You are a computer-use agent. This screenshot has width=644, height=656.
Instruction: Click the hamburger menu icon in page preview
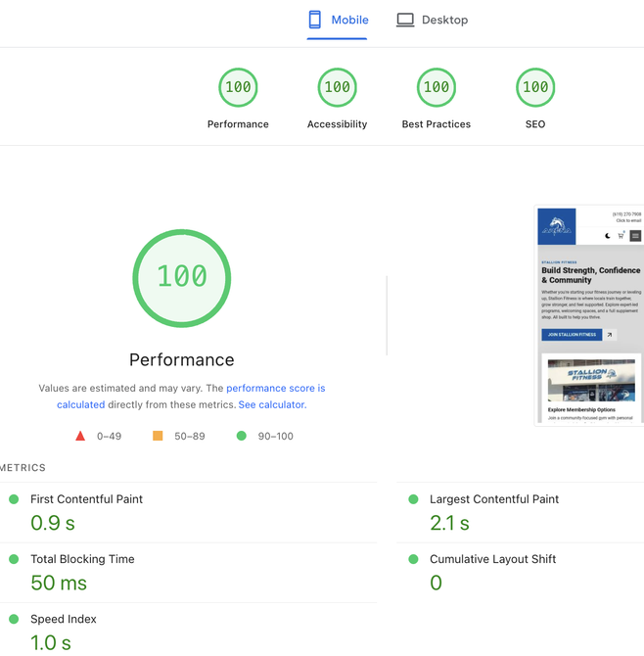coord(635,236)
